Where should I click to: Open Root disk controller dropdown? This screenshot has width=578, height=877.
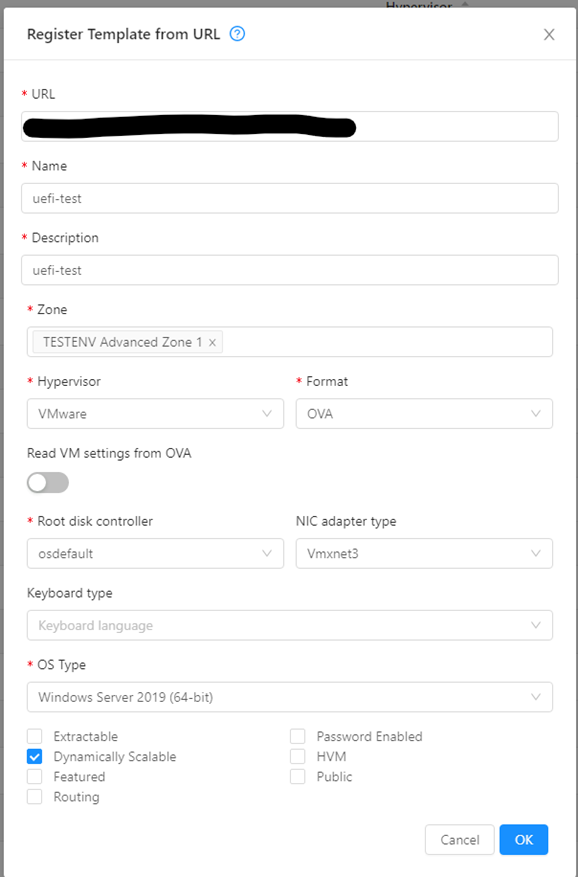coord(156,554)
